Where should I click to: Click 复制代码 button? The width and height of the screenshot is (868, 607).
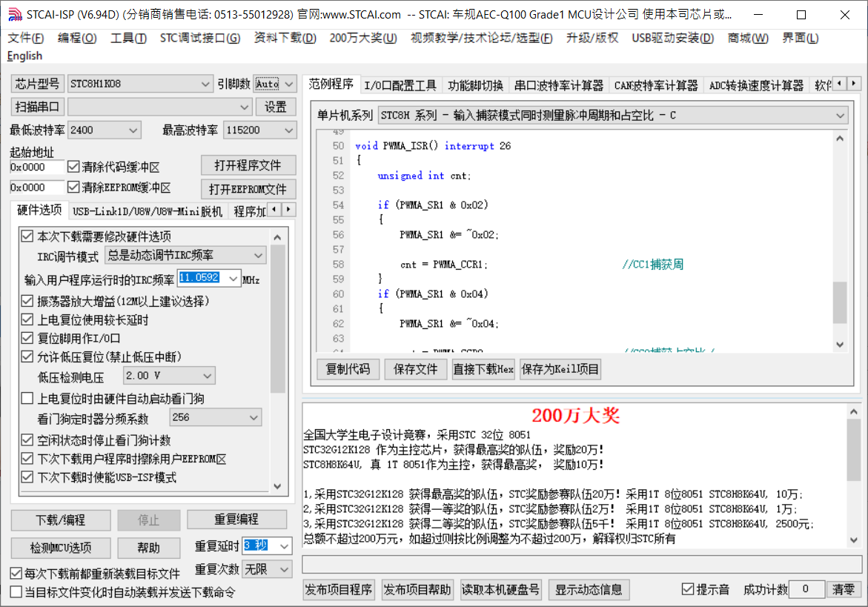coord(348,369)
